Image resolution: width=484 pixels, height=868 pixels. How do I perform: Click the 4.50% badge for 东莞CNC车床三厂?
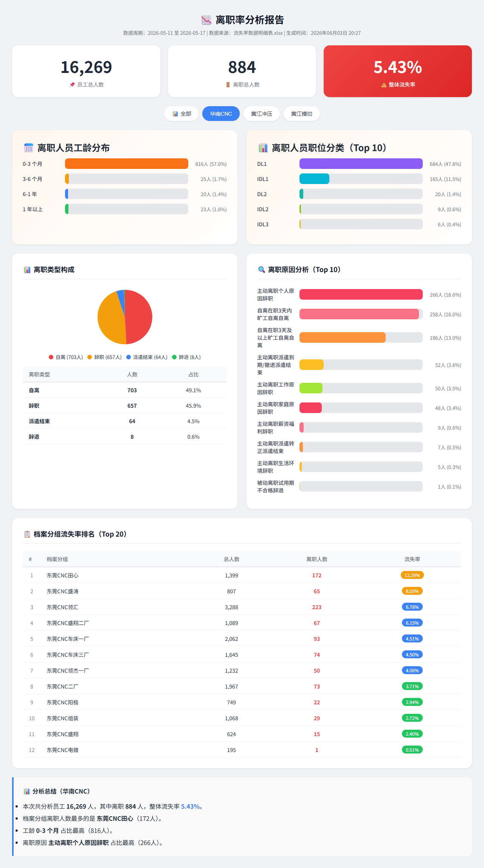click(x=412, y=654)
